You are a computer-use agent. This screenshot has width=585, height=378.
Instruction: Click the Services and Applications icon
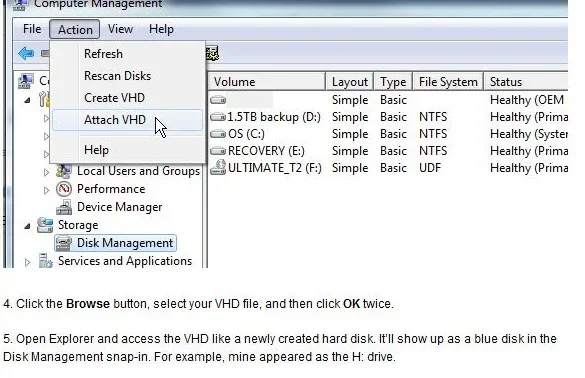[x=46, y=261]
